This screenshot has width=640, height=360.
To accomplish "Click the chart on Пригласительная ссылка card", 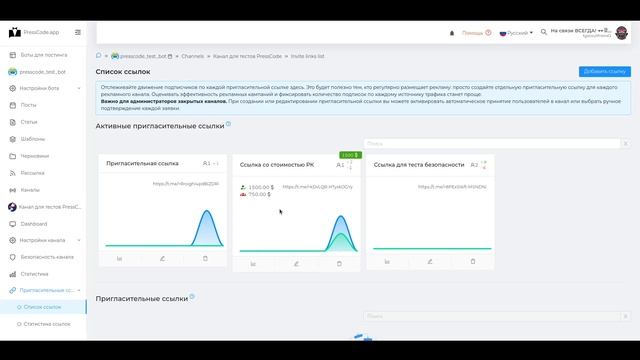I will tap(164, 228).
